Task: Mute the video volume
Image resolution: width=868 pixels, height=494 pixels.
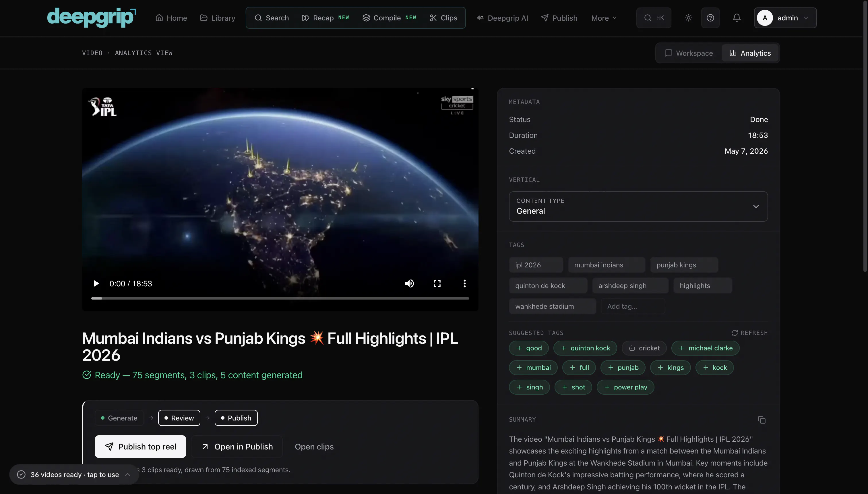Action: 409,283
